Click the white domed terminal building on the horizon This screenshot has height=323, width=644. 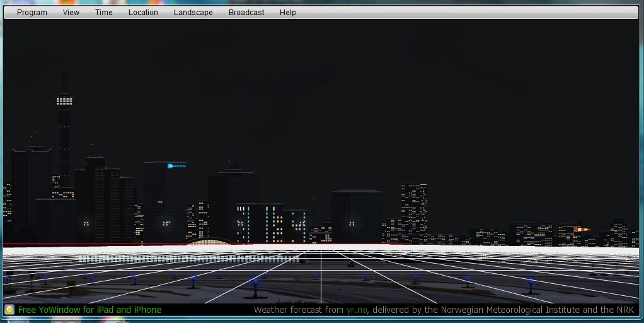click(210, 240)
